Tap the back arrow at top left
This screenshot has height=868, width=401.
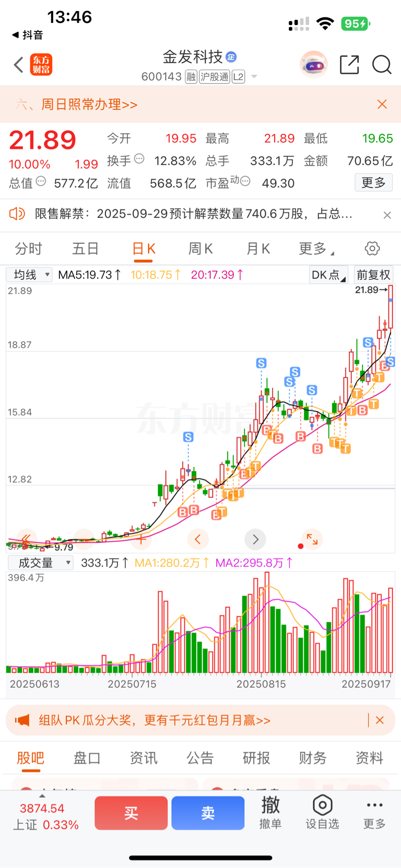19,65
